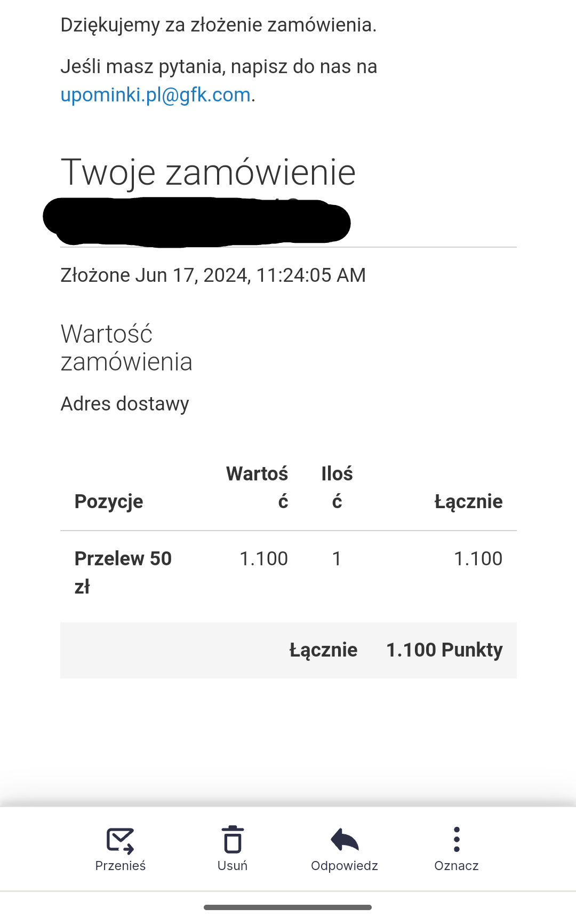Screen dimensions: 576x924
Task: Tap the Usuń label
Action: (x=233, y=866)
